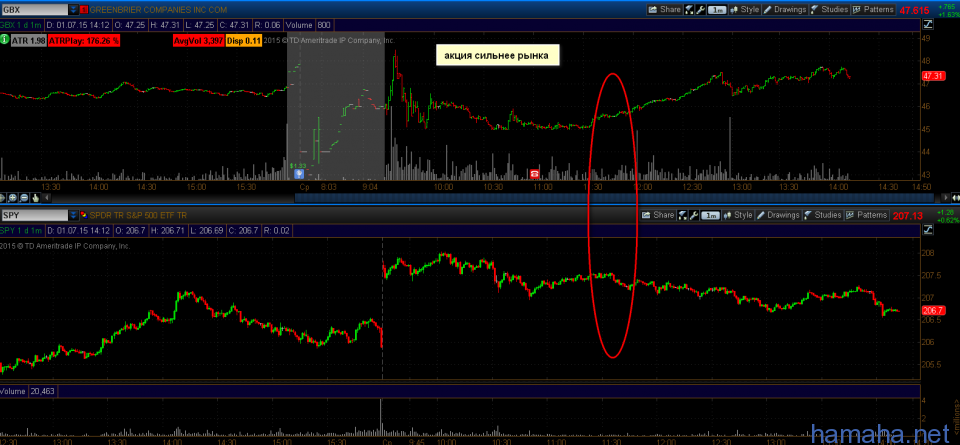
Task: Click Share in the SPY chart toolbar
Action: pyautogui.click(x=658, y=215)
